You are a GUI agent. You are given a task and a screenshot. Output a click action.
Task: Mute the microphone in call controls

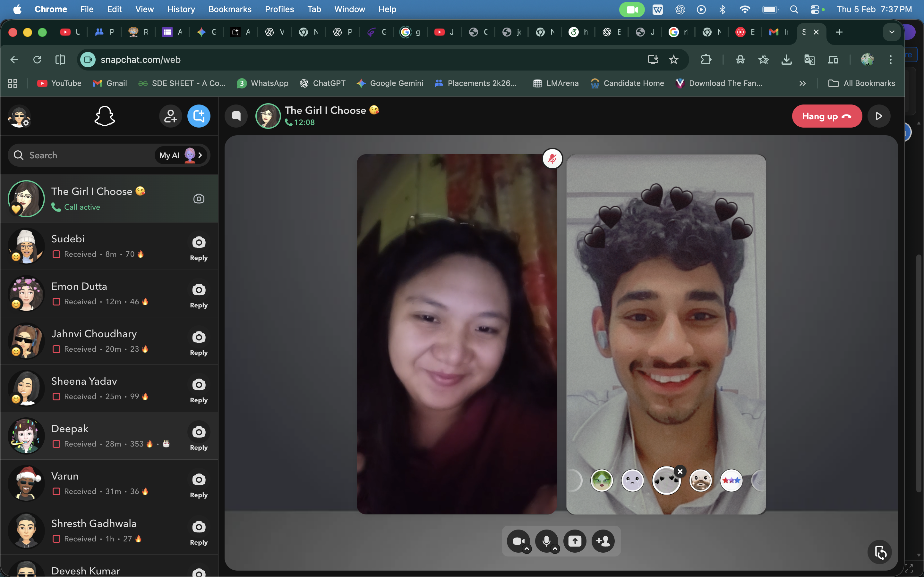pos(546,540)
